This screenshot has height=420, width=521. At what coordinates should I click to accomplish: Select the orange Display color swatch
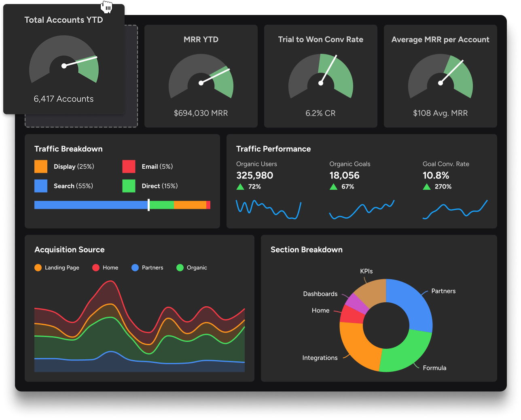[41, 166]
